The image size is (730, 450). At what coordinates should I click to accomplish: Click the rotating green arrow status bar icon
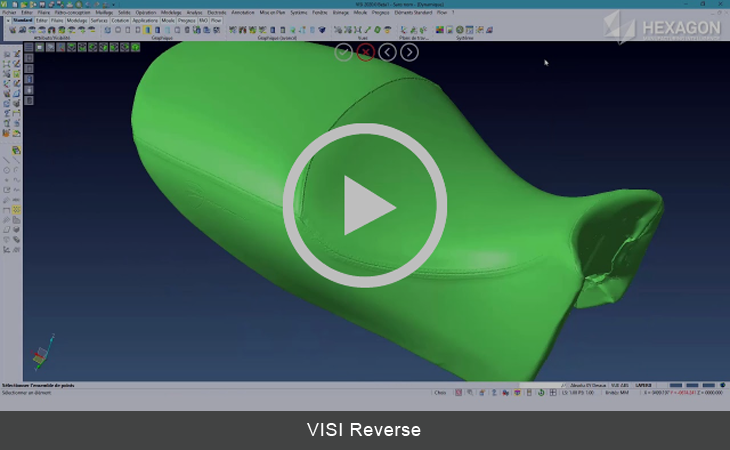click(x=541, y=393)
